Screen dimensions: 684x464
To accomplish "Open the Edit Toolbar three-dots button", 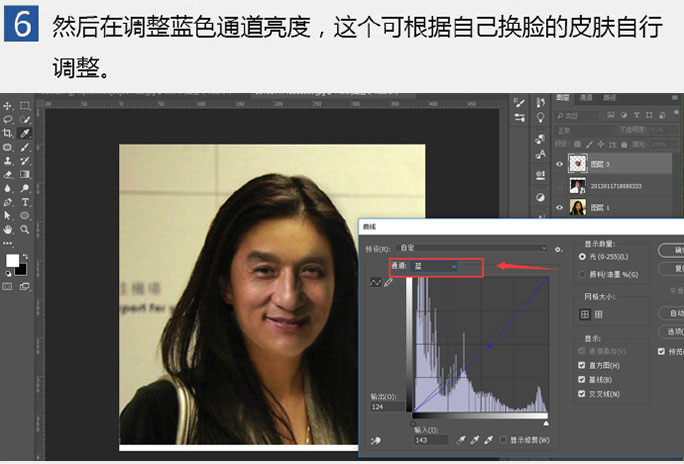I will tap(7, 243).
